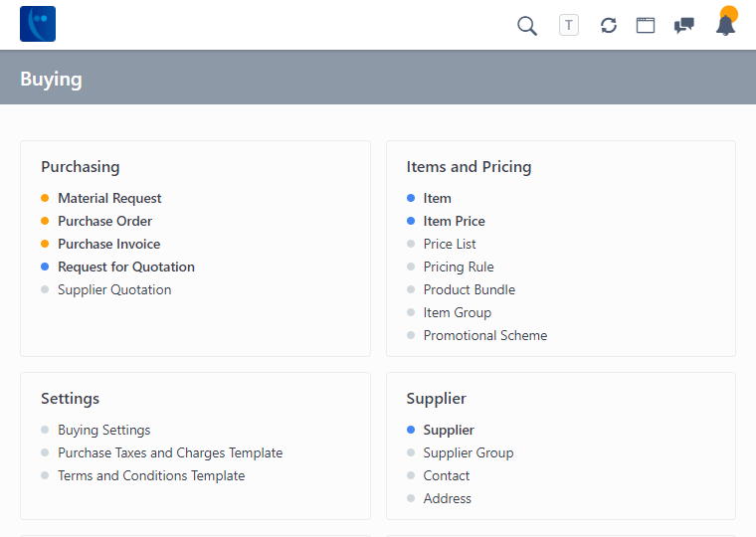
Task: Select Supplier Quotation link
Action: coord(114,289)
